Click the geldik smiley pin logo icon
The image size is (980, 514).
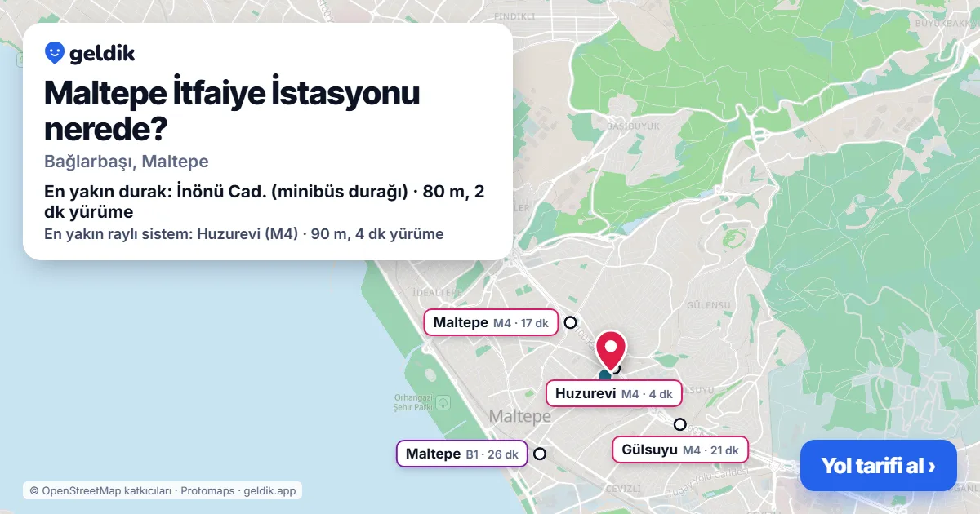(x=55, y=53)
